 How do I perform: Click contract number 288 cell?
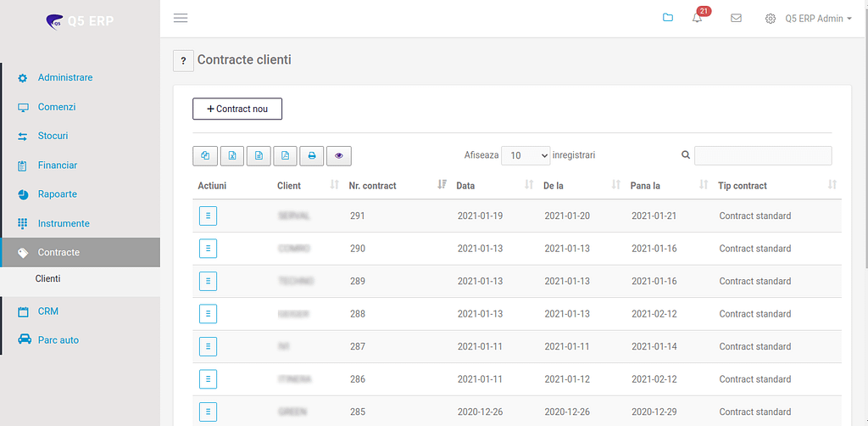[x=358, y=314]
